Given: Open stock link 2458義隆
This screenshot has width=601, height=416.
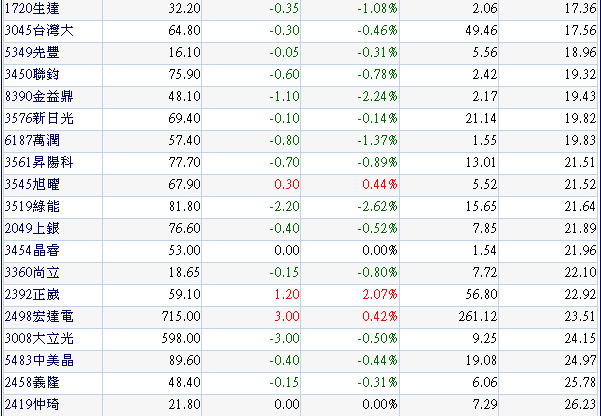Looking at the screenshot, I should 32,383.
